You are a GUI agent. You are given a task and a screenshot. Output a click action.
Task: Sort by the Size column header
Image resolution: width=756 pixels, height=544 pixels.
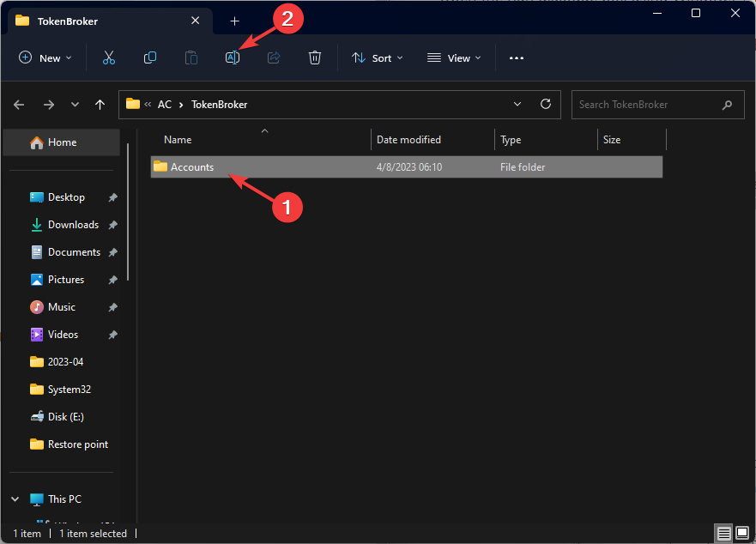tap(612, 140)
